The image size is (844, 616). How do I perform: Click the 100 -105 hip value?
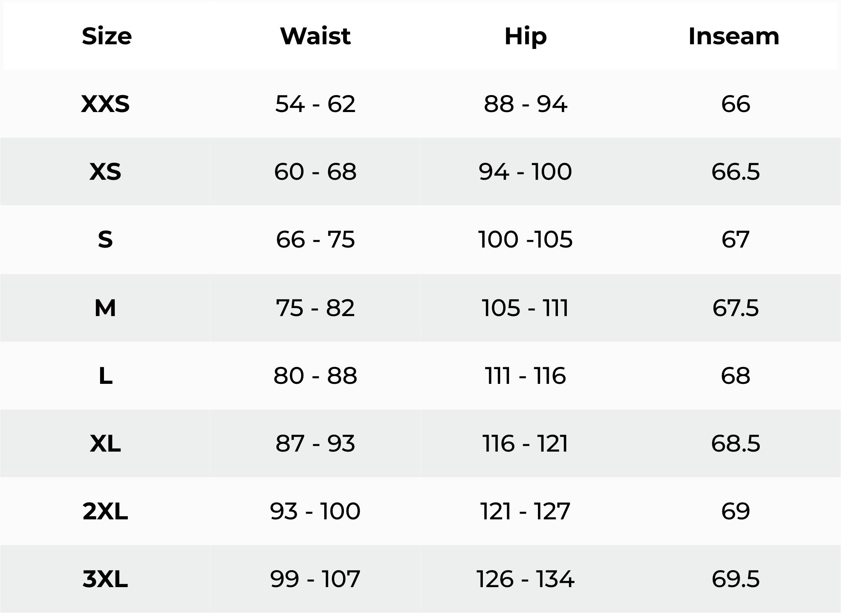[x=526, y=239]
